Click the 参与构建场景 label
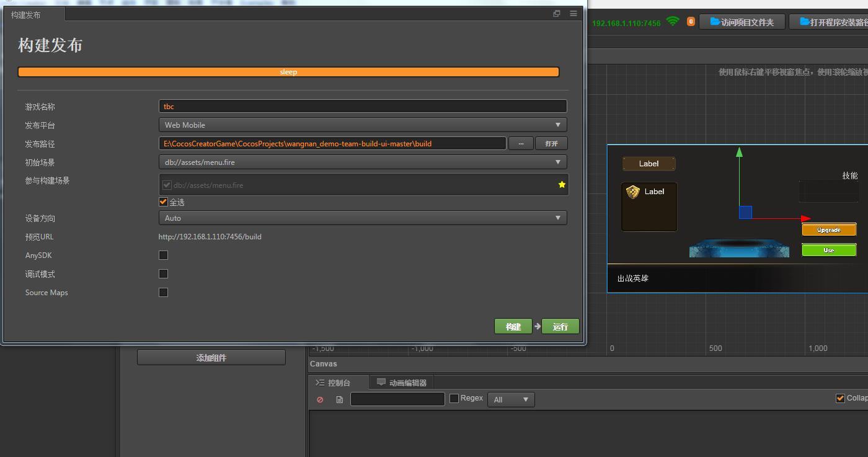Image resolution: width=868 pixels, height=457 pixels. pyautogui.click(x=47, y=180)
